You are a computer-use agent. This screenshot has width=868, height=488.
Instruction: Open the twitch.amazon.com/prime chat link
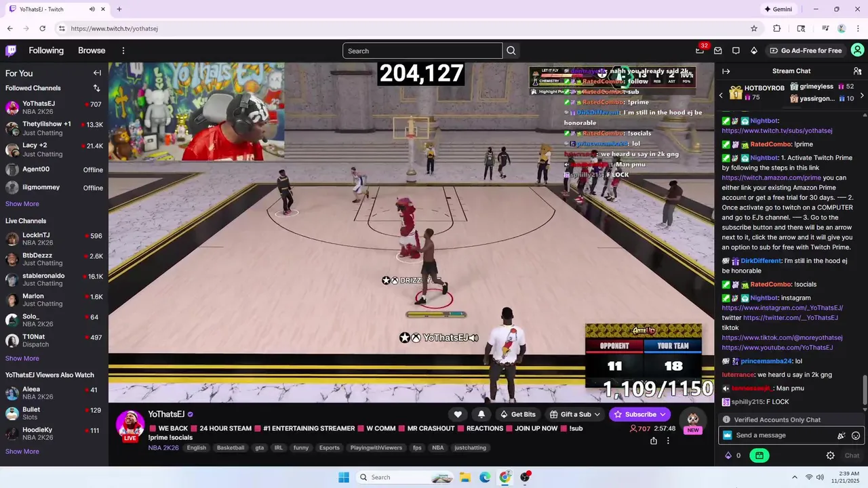[772, 178]
